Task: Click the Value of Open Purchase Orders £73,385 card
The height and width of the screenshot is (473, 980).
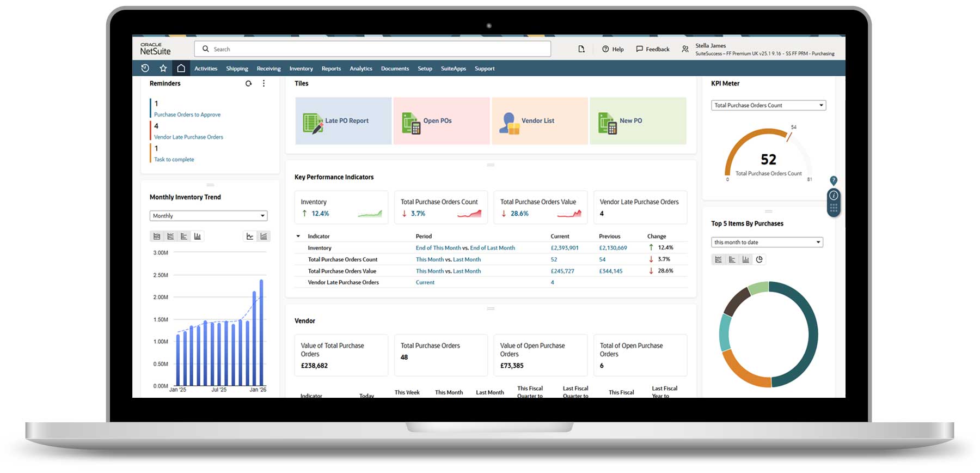Action: click(x=541, y=355)
